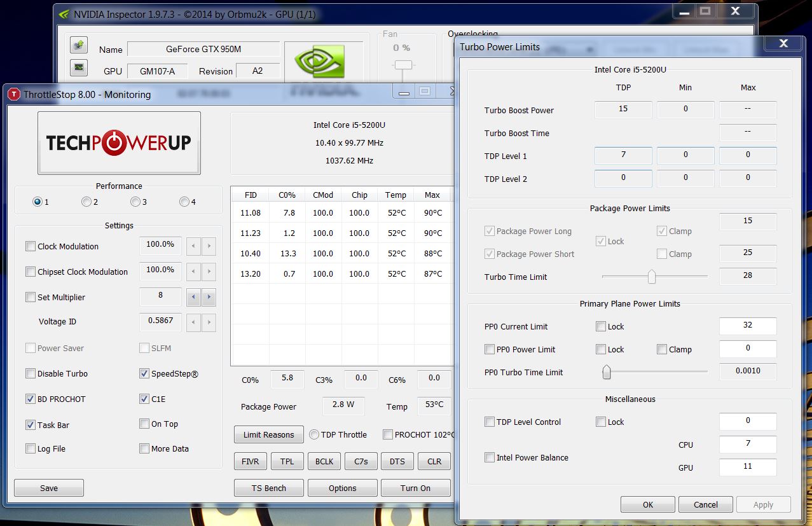812x526 pixels.
Task: Click the ThrottleStop red T title icon
Action: [x=14, y=94]
